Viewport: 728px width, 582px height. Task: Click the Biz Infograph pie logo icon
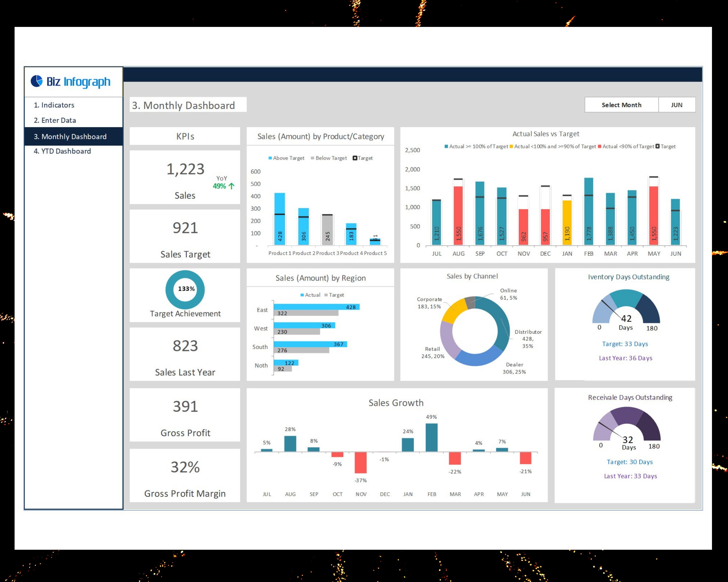(36, 81)
